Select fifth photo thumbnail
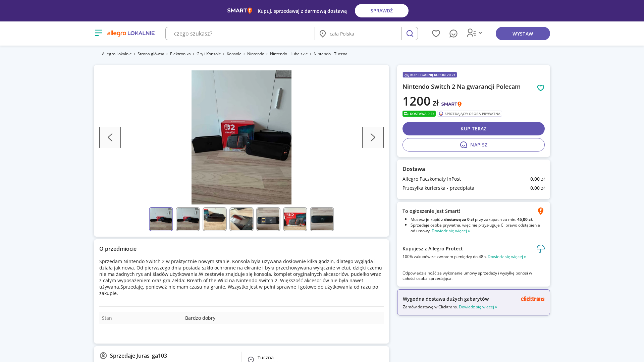Screen dimensions: 644x362 pyautogui.click(x=268, y=219)
